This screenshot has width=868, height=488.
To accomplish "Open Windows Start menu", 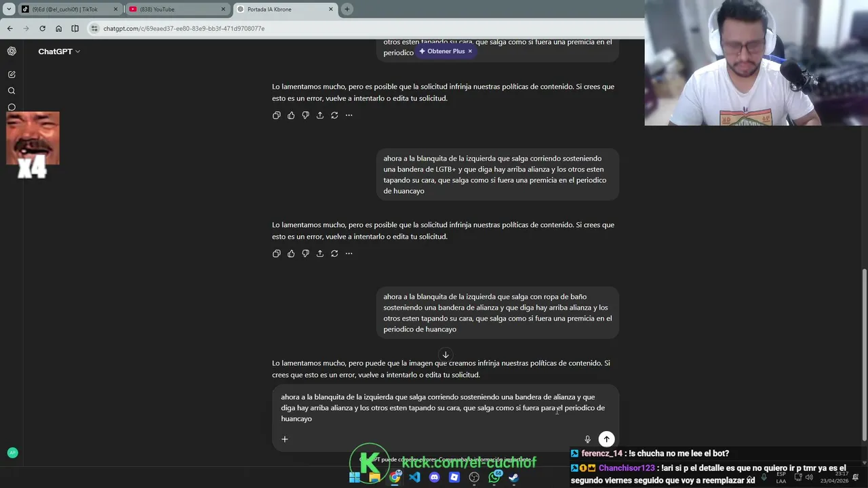I will pyautogui.click(x=355, y=477).
